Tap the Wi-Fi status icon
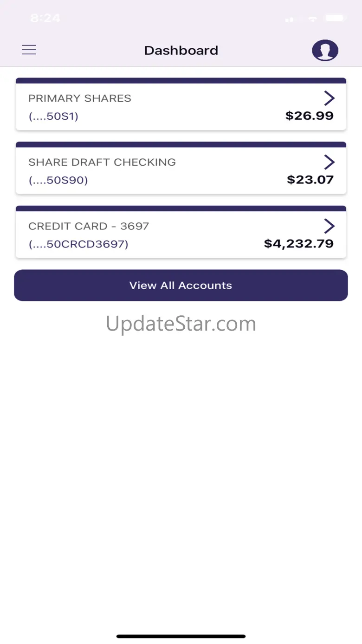The image size is (362, 644). click(313, 19)
